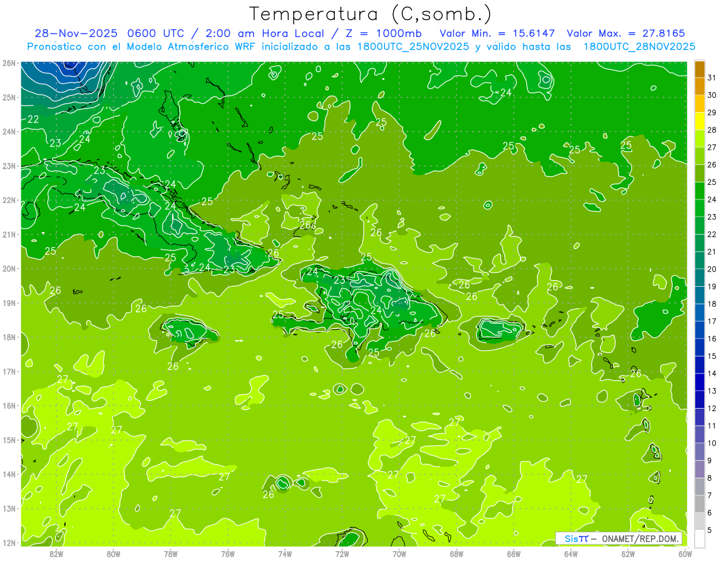Click the '60W' longitude axis label
Image resolution: width=728 pixels, height=562 pixels.
point(685,554)
